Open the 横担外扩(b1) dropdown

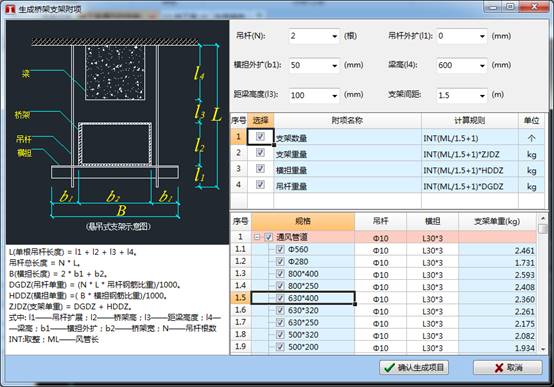pyautogui.click(x=334, y=65)
